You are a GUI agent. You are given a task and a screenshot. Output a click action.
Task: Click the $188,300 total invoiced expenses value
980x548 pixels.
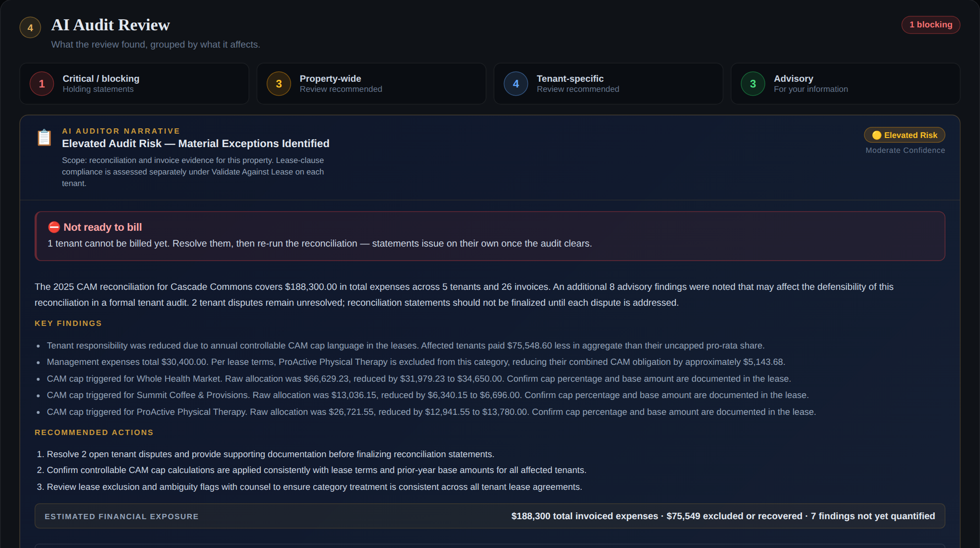tap(585, 516)
